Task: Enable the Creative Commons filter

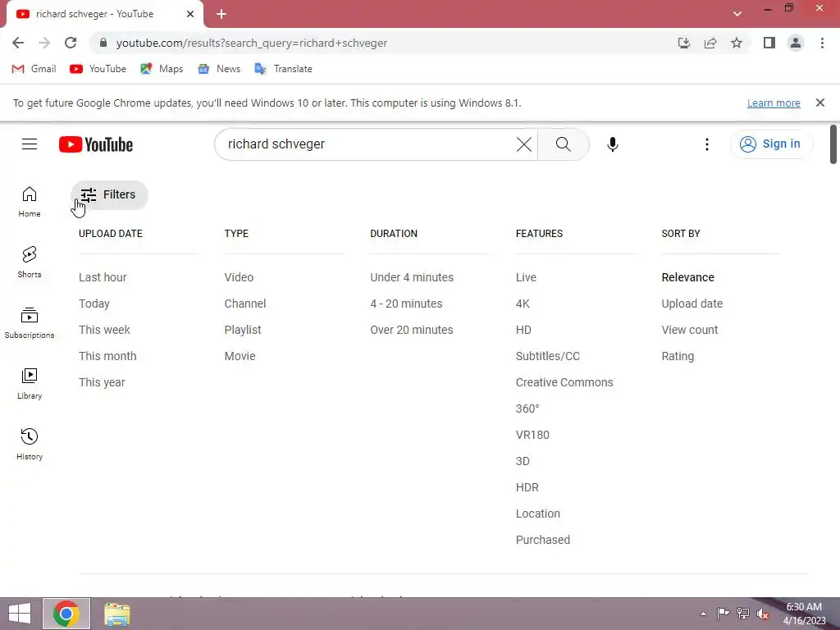Action: [564, 382]
